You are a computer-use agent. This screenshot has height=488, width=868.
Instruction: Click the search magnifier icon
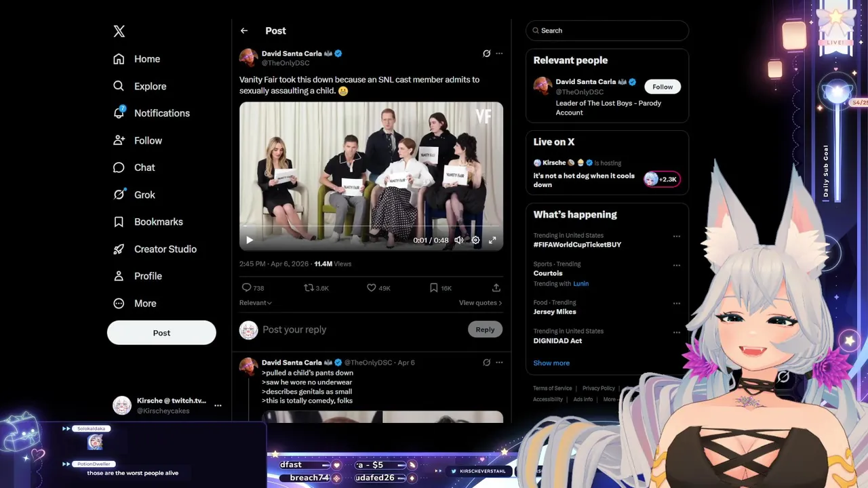pyautogui.click(x=536, y=30)
